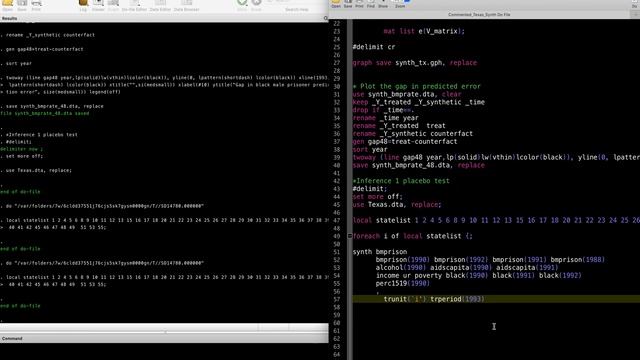The image size is (640, 360).
Task: Click Open in the Do-file Editor toolbar
Action: (336, 4)
